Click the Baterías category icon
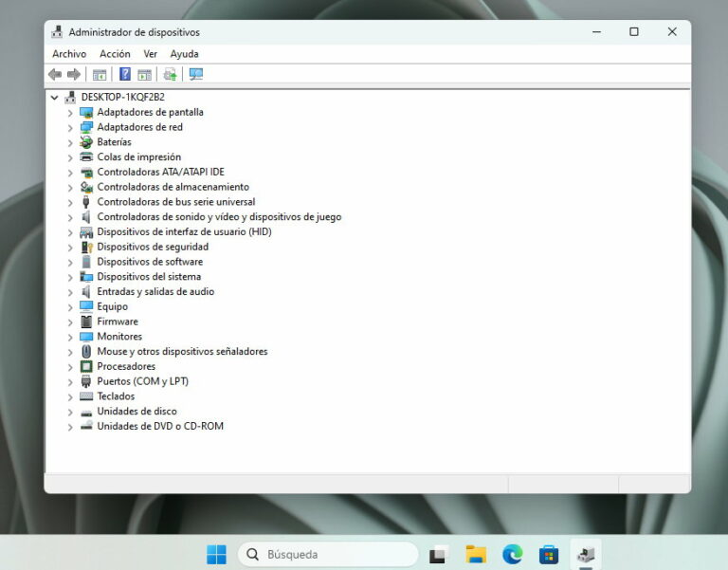Screen dimensions: 728x570 point(86,142)
